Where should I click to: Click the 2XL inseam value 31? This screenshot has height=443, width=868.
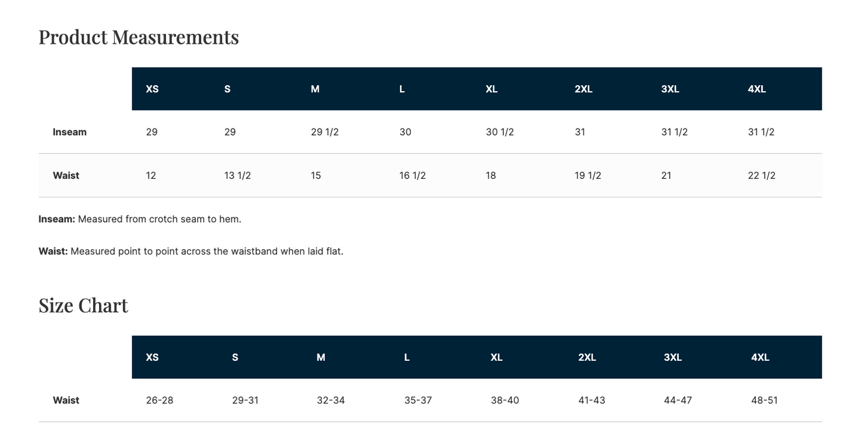pyautogui.click(x=580, y=132)
